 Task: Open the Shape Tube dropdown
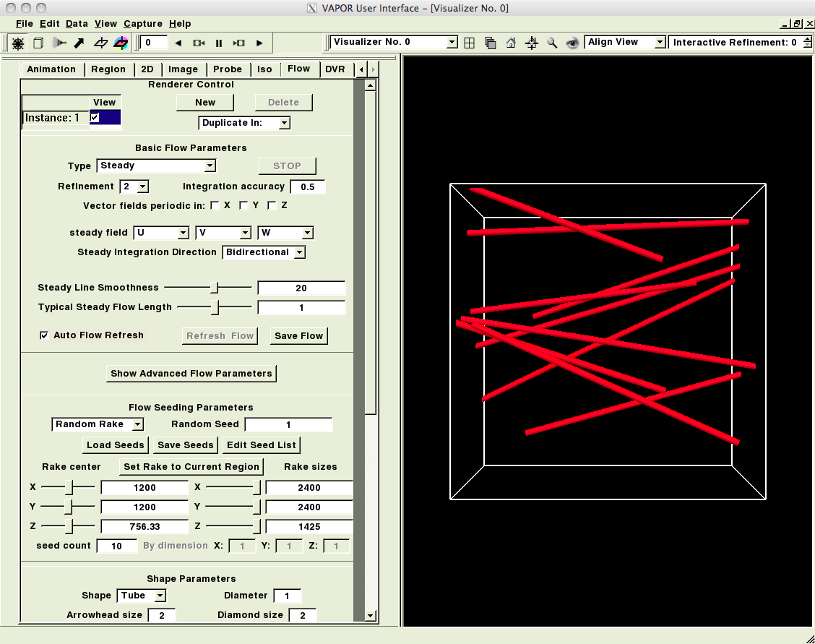click(x=142, y=596)
